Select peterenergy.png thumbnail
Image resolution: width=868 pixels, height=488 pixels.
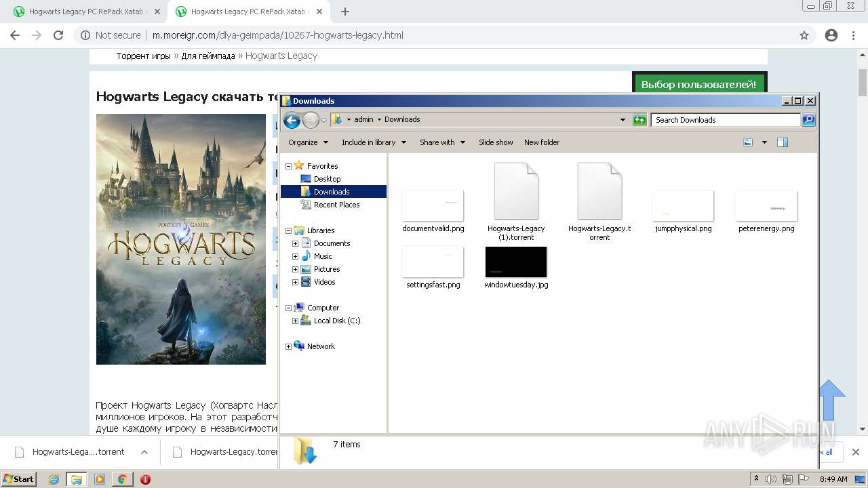tap(766, 205)
